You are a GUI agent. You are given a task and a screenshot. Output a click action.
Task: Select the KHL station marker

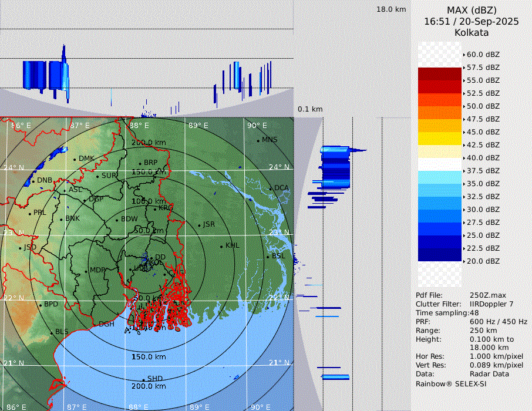222,246
